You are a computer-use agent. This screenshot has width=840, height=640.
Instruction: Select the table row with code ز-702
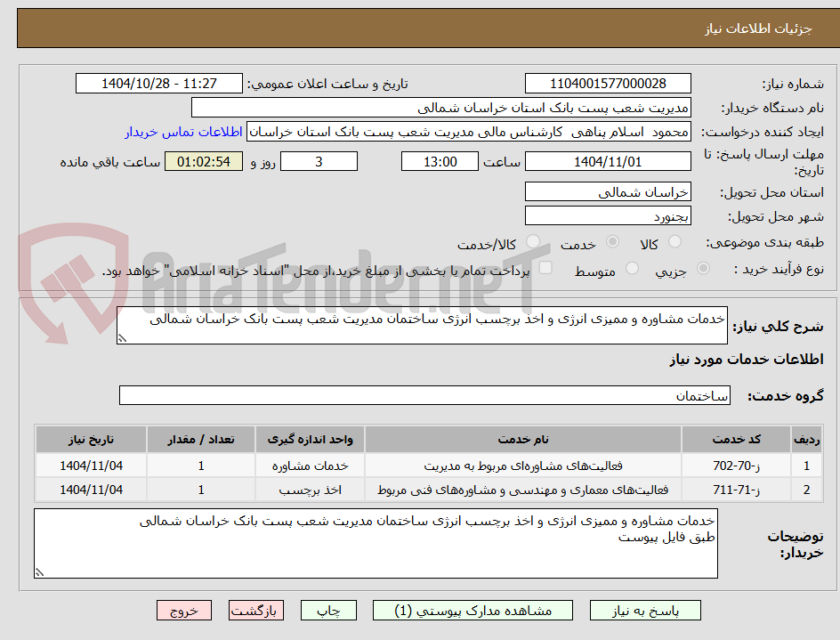pos(400,465)
